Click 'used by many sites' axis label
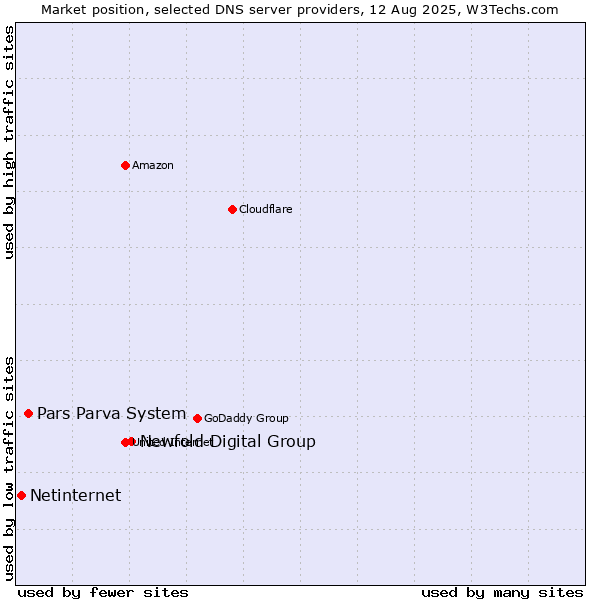The image size is (600, 600). click(502, 593)
